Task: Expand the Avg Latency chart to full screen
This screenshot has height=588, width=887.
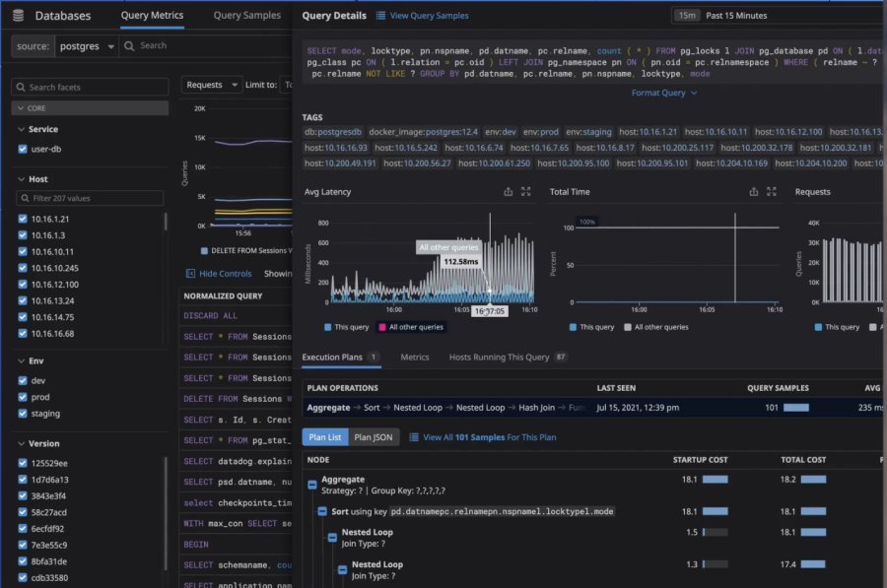Action: click(526, 193)
